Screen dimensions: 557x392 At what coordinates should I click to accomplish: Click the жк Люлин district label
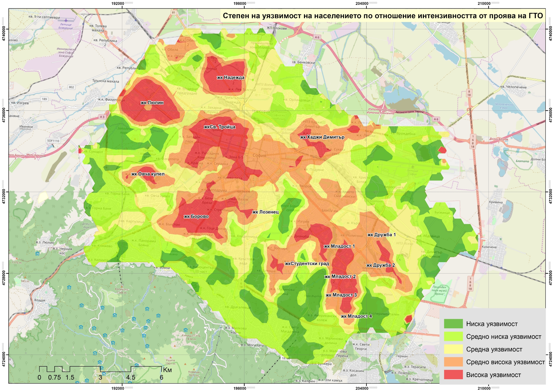(x=152, y=103)
